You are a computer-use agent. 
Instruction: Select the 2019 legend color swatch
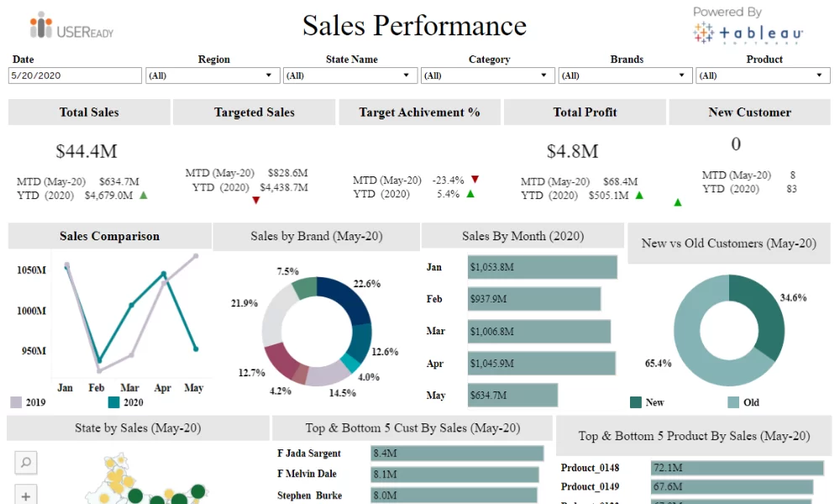[16, 402]
